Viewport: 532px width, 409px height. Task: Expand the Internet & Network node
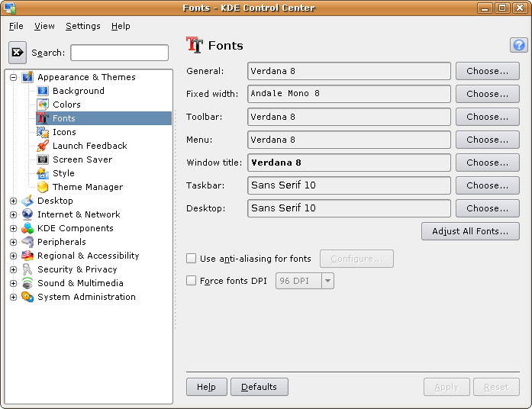coord(13,214)
